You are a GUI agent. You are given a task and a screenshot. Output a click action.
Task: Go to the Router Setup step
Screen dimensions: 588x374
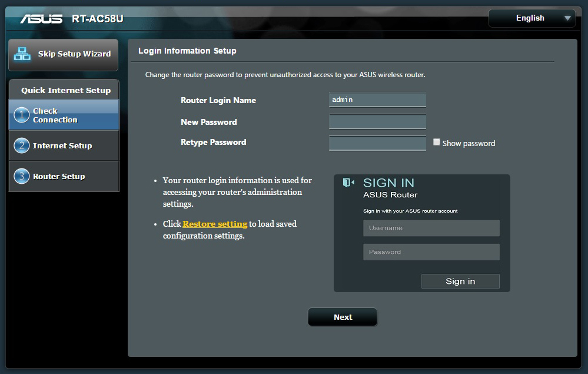pyautogui.click(x=64, y=176)
